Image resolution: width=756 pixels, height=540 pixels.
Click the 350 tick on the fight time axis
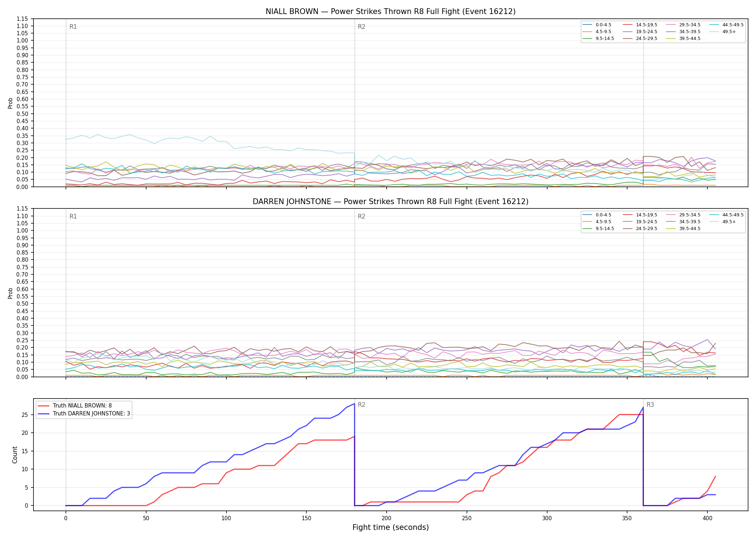[627, 518]
